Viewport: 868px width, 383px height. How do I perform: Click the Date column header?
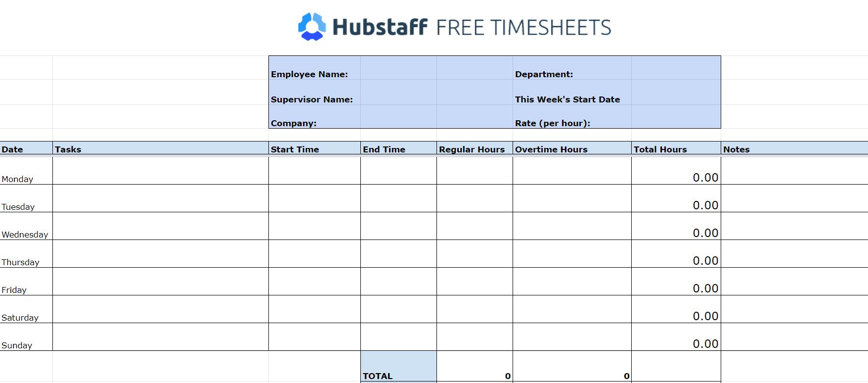[26, 149]
